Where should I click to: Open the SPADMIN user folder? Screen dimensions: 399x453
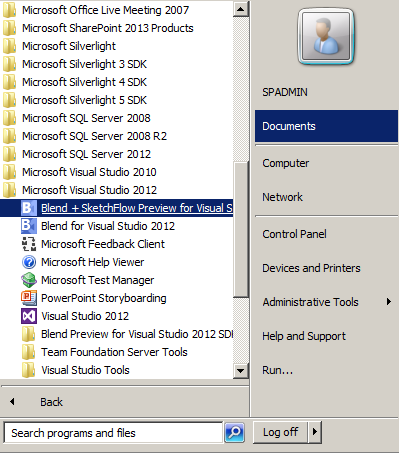click(x=326, y=92)
